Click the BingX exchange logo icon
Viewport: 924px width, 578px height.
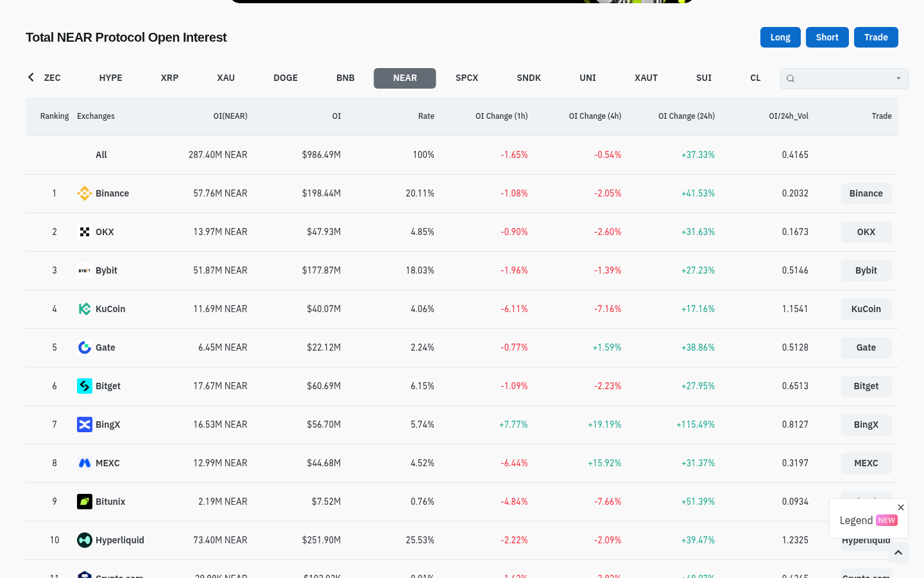(85, 425)
